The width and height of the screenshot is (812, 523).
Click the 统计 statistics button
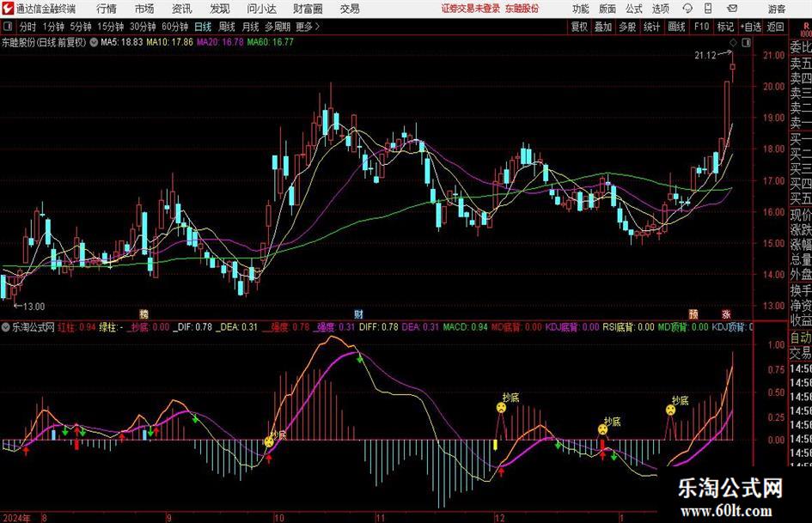pos(651,27)
